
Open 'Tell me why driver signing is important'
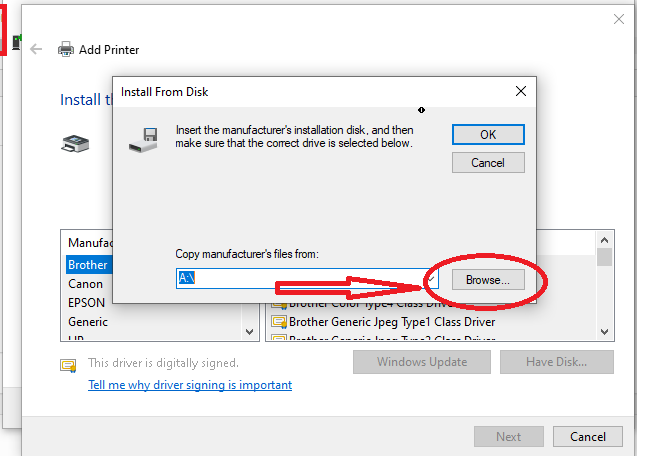190,385
